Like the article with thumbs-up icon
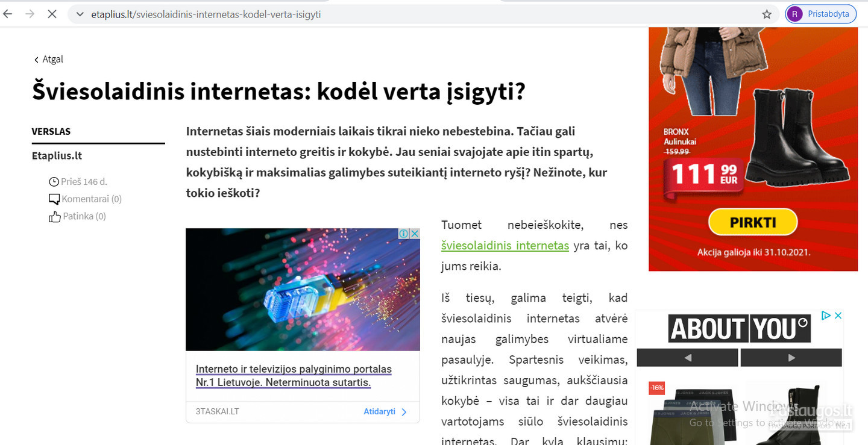Viewport: 868px width, 445px height. [55, 217]
